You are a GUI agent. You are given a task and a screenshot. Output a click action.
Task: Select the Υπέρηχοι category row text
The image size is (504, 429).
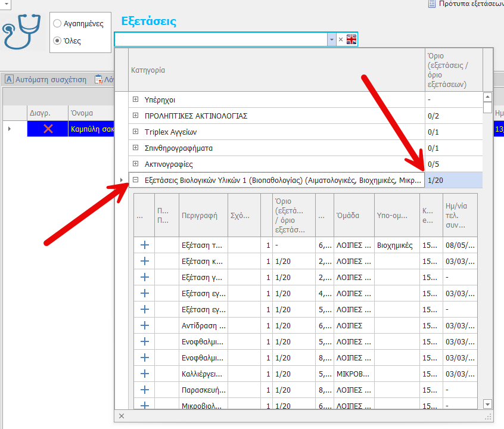[160, 100]
